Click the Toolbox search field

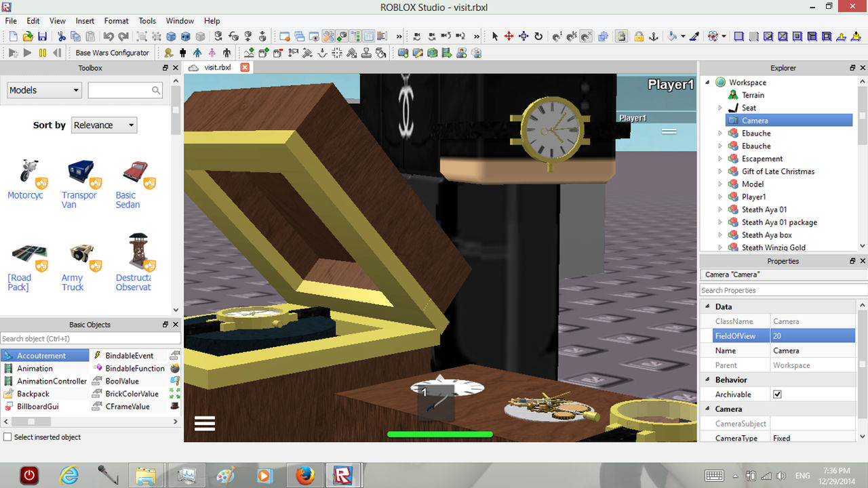(125, 90)
